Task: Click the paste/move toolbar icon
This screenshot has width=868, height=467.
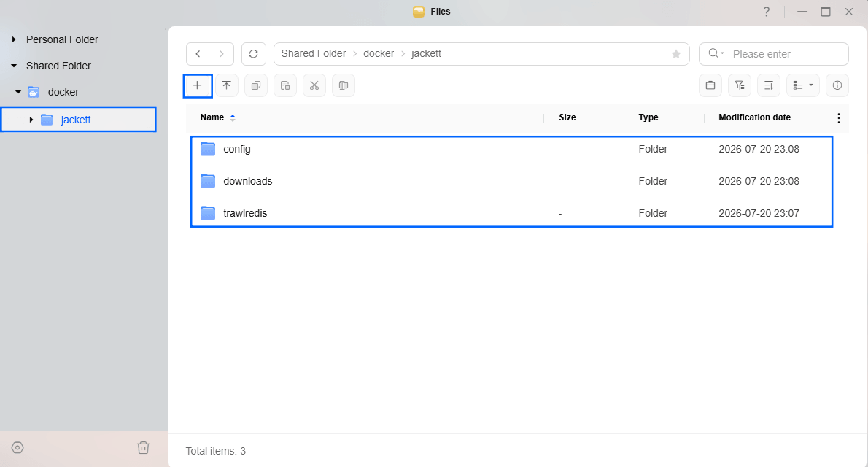Action: (285, 86)
